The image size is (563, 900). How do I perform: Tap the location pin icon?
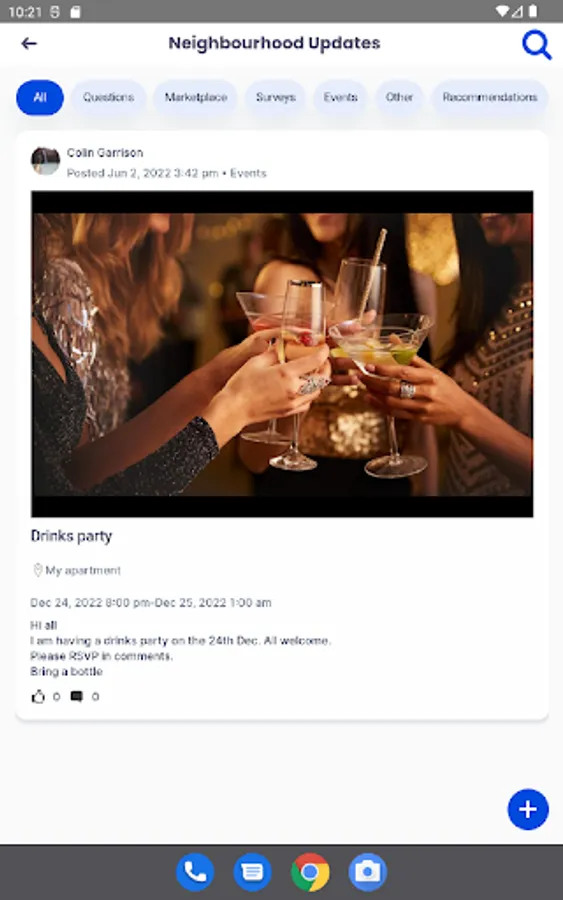[x=37, y=570]
